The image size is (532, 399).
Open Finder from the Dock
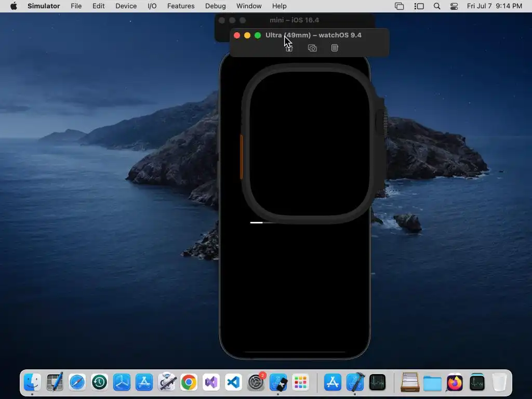tap(32, 382)
